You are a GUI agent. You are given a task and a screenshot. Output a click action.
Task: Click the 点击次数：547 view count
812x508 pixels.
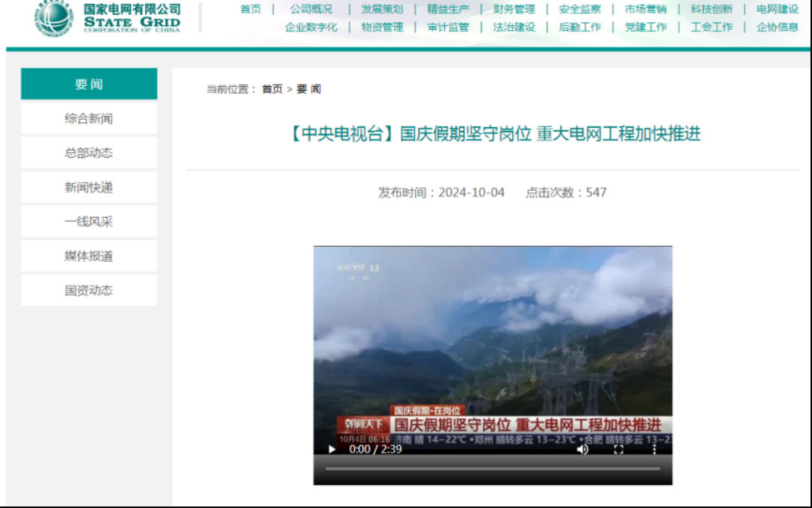click(x=566, y=192)
